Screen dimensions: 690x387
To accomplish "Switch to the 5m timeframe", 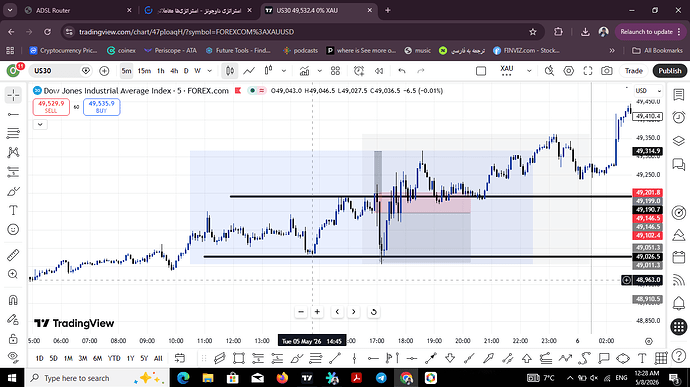I will (x=126, y=71).
